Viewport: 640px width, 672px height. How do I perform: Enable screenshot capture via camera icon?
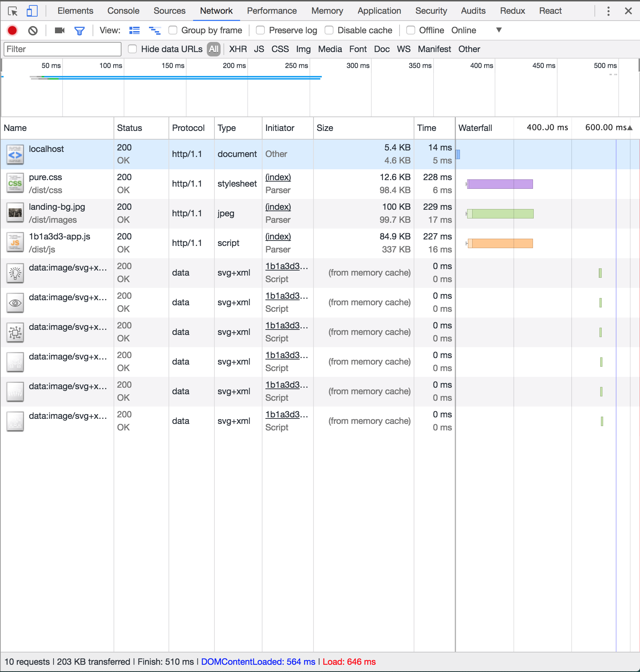[x=59, y=30]
